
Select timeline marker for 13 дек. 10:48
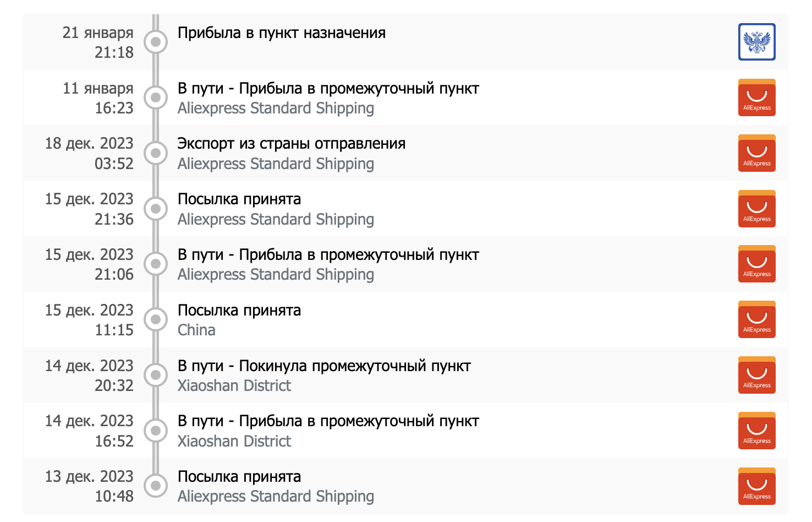click(x=156, y=486)
